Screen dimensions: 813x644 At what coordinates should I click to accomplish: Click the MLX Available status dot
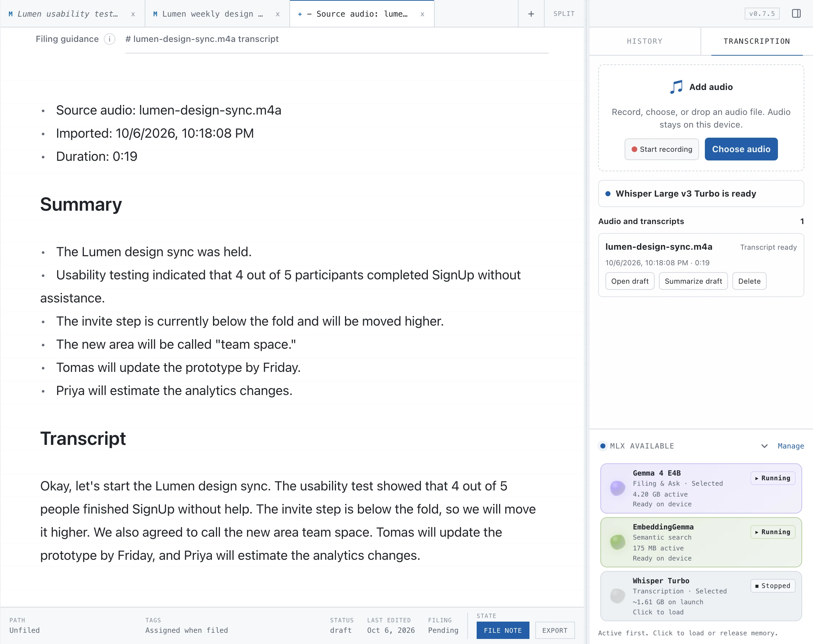[x=603, y=446]
